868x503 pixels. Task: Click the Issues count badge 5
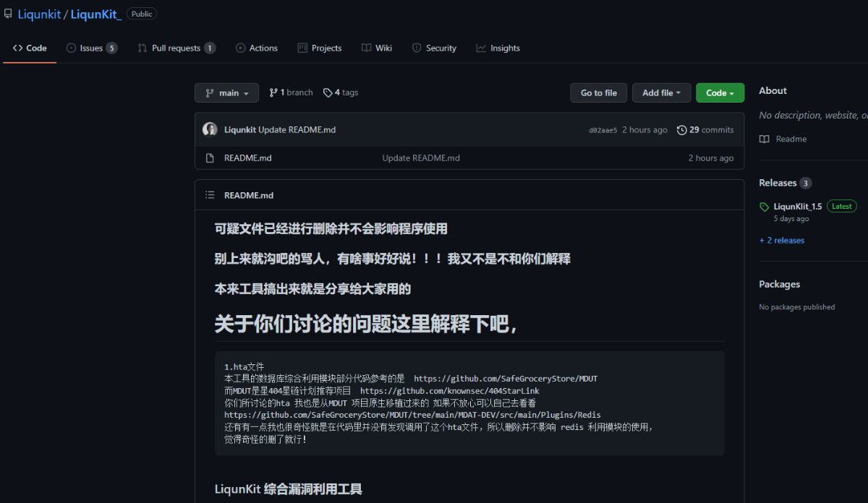[x=111, y=48]
